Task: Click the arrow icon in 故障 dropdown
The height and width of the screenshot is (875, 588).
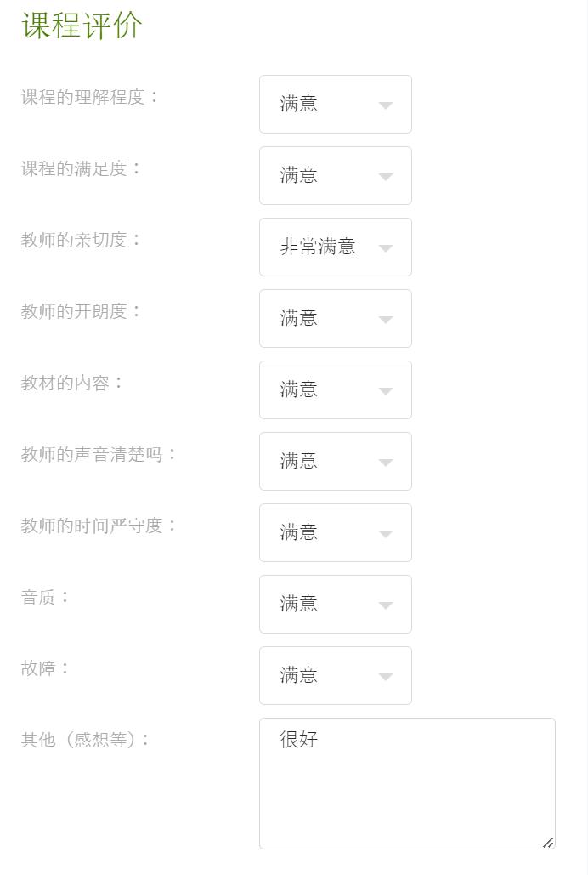Action: pos(386,677)
